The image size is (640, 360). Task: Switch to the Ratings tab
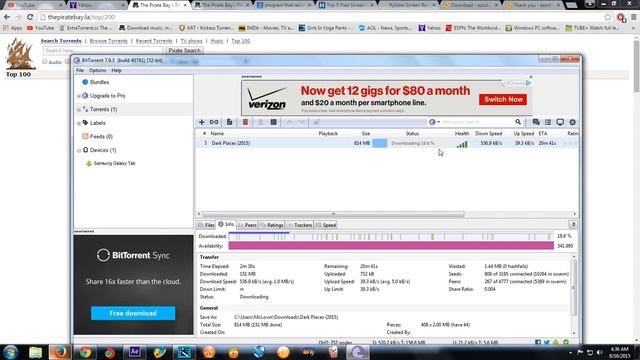(x=271, y=225)
